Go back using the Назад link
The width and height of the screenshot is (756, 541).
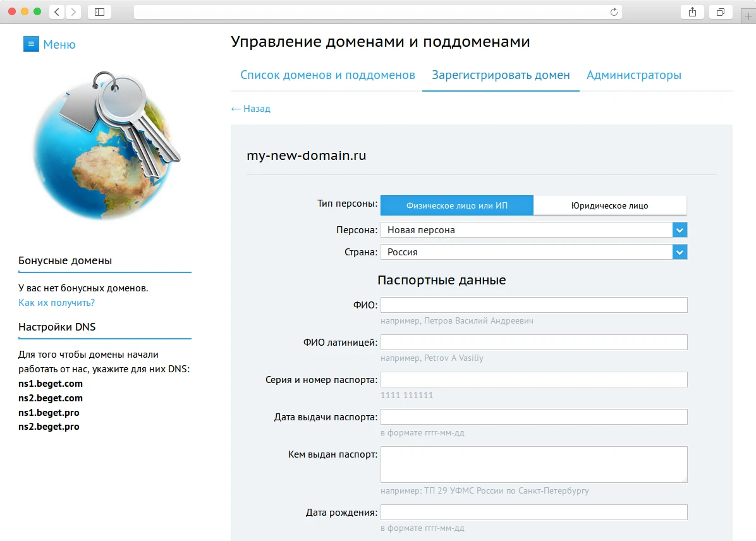click(x=251, y=108)
